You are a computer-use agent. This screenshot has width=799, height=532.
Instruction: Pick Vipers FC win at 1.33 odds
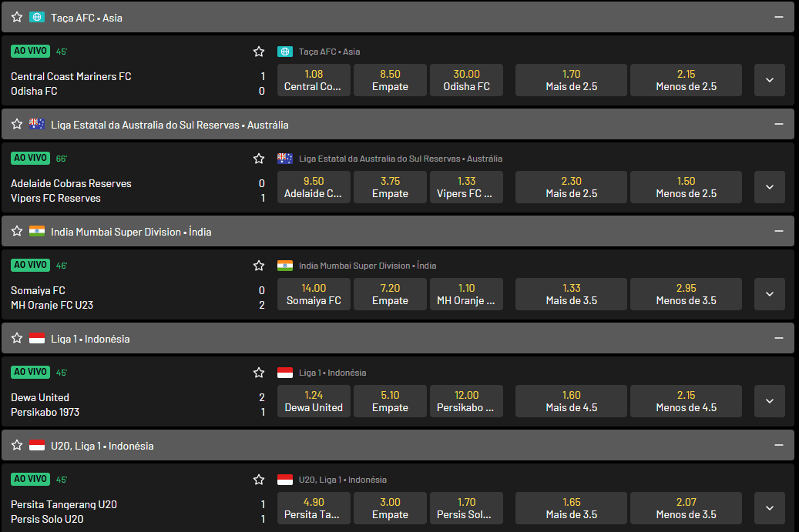coord(466,187)
